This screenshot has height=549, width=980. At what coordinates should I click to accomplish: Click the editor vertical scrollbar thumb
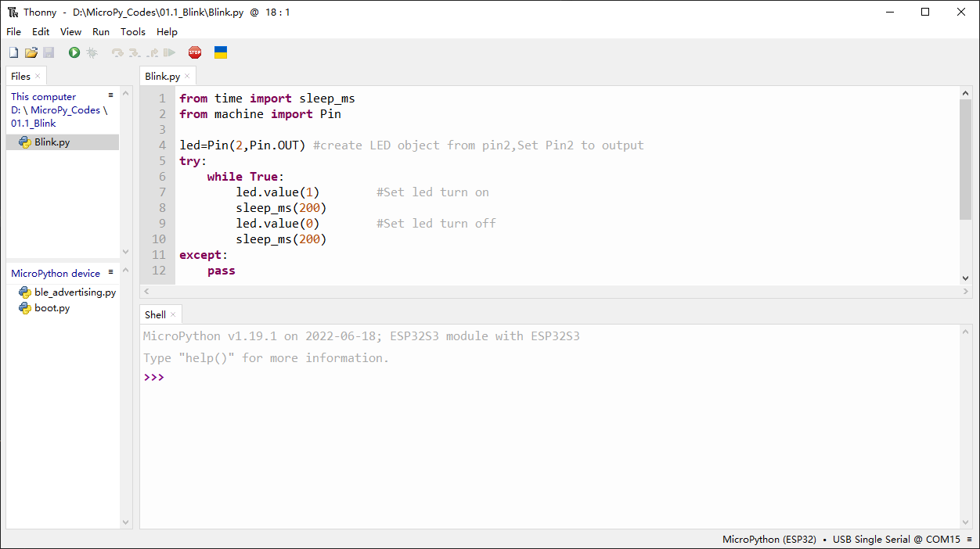click(x=965, y=160)
